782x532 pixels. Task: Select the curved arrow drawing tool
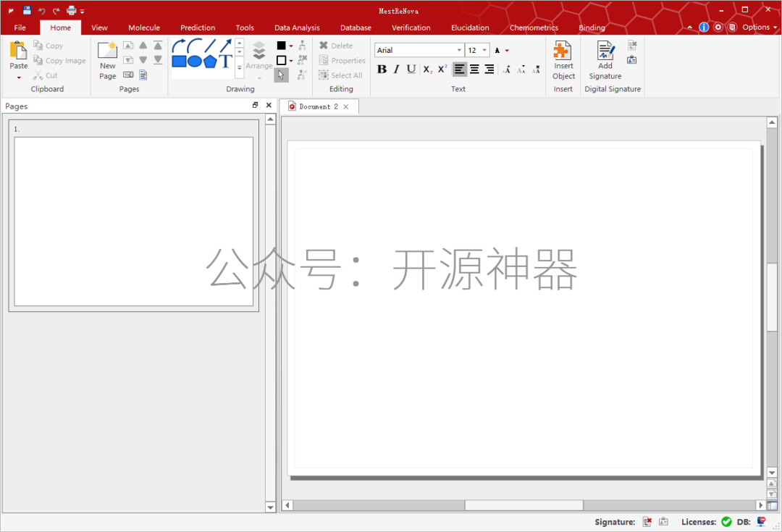[179, 46]
